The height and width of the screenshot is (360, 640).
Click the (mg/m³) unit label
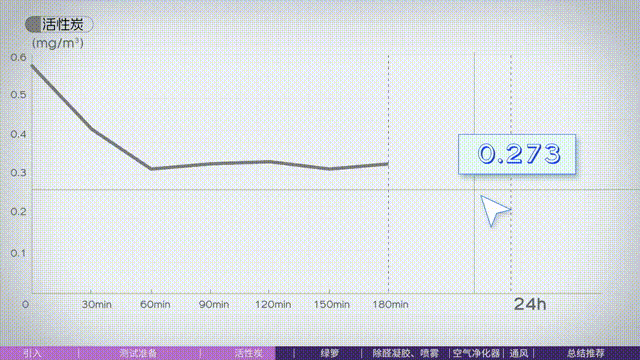point(58,43)
